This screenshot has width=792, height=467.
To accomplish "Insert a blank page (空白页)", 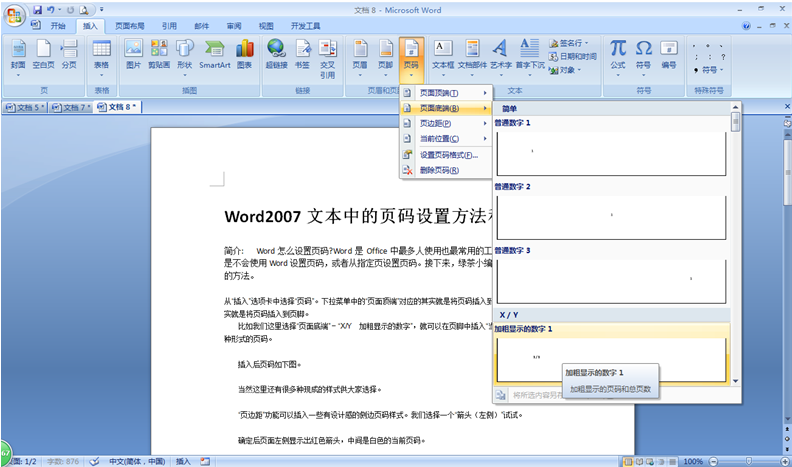I will pyautogui.click(x=43, y=55).
